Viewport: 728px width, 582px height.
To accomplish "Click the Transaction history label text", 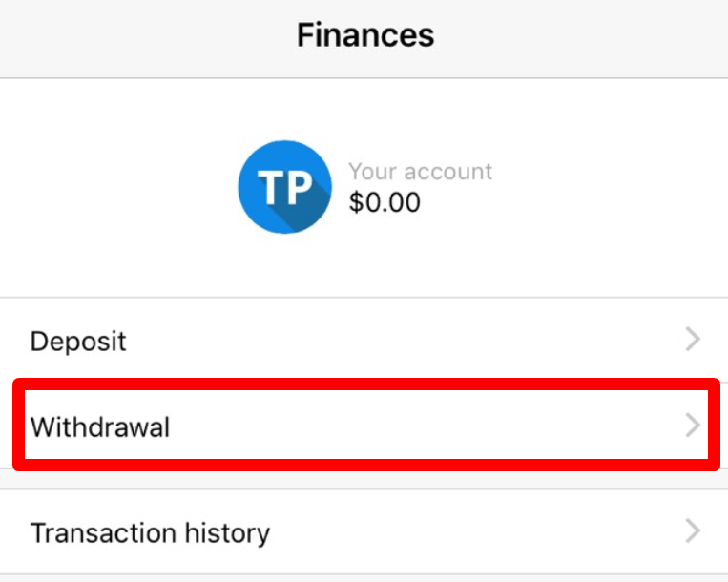I will coord(150,532).
